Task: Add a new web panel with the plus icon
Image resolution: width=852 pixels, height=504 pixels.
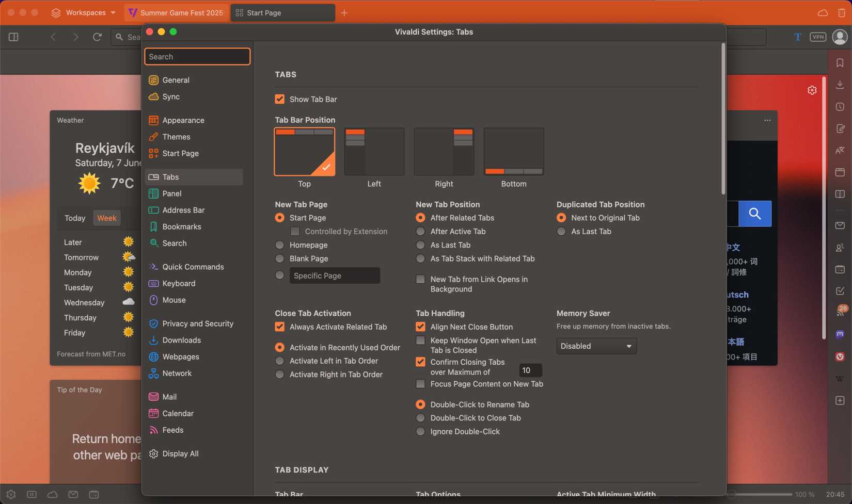Action: (840, 400)
